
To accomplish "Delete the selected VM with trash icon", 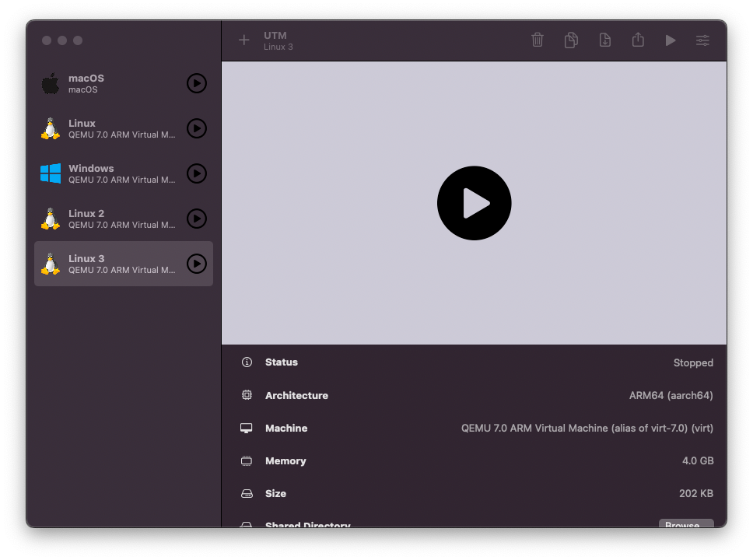I will 538,40.
